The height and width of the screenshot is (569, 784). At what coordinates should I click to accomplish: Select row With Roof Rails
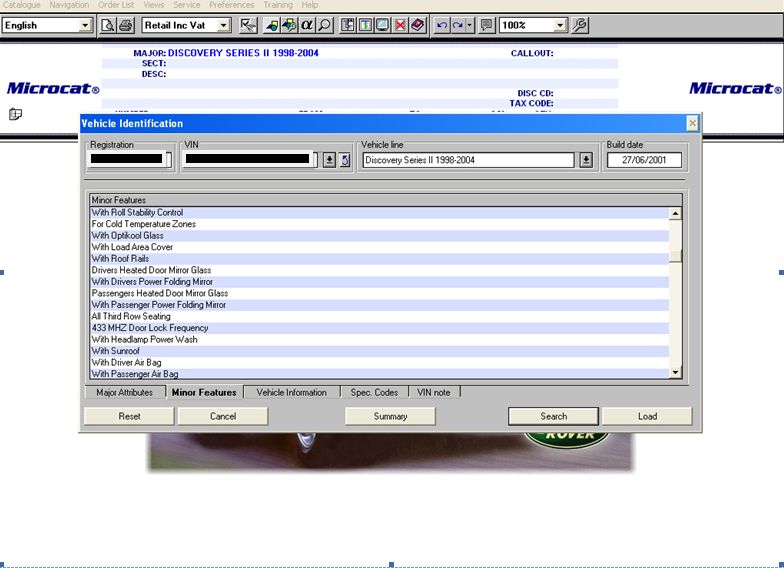click(380, 258)
